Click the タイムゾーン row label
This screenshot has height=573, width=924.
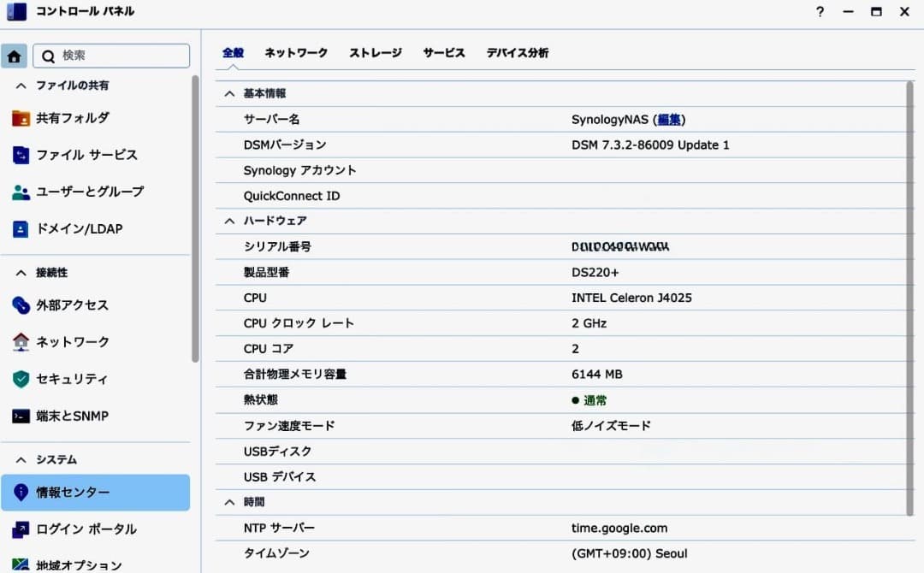point(276,553)
